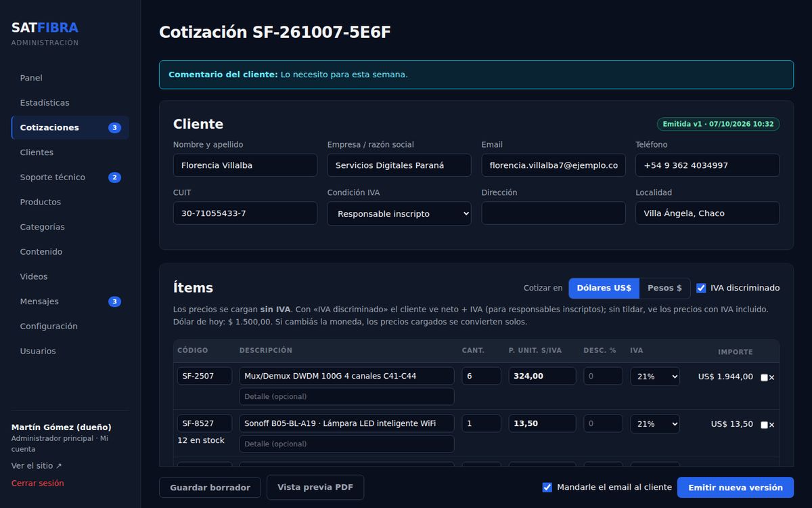
Task: Open Vista previa PDF
Action: [x=315, y=487]
